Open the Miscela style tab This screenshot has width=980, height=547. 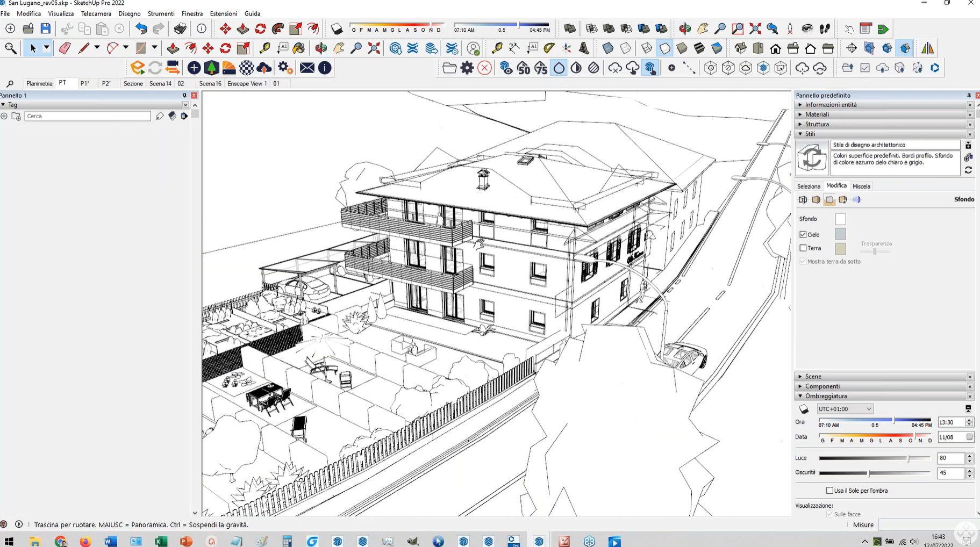pyautogui.click(x=861, y=186)
